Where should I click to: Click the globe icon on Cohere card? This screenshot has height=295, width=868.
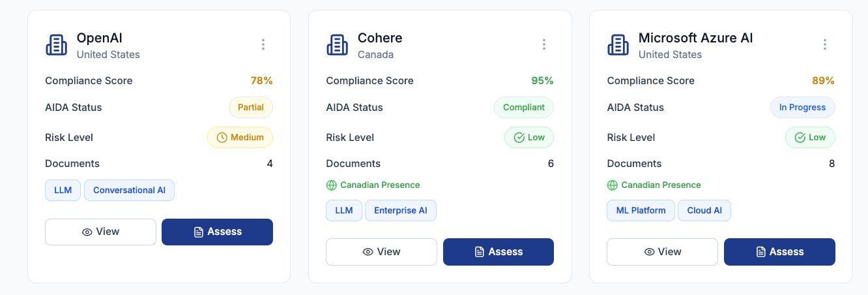[331, 185]
